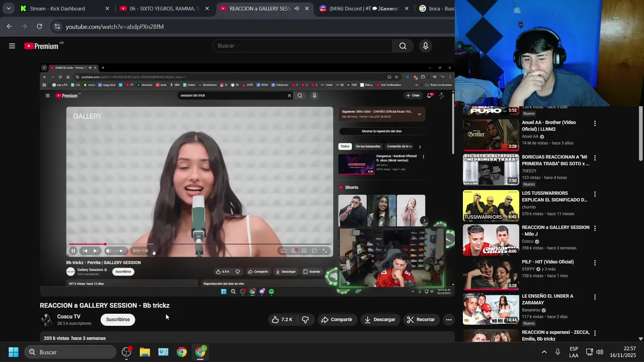Screen dimensions: 644x362
Task: Open the Windows Start menu
Action: tap(14, 352)
